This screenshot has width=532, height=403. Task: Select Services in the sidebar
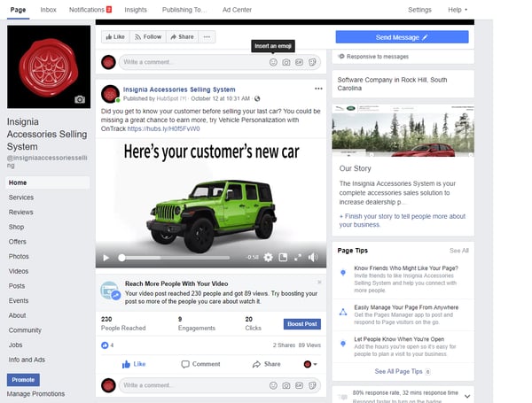(21, 198)
